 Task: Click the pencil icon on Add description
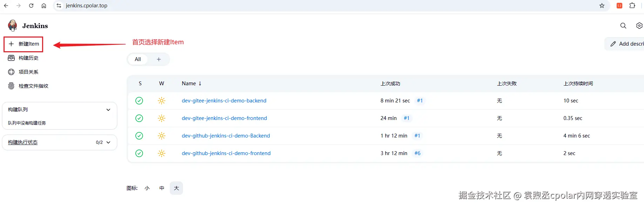tap(613, 44)
